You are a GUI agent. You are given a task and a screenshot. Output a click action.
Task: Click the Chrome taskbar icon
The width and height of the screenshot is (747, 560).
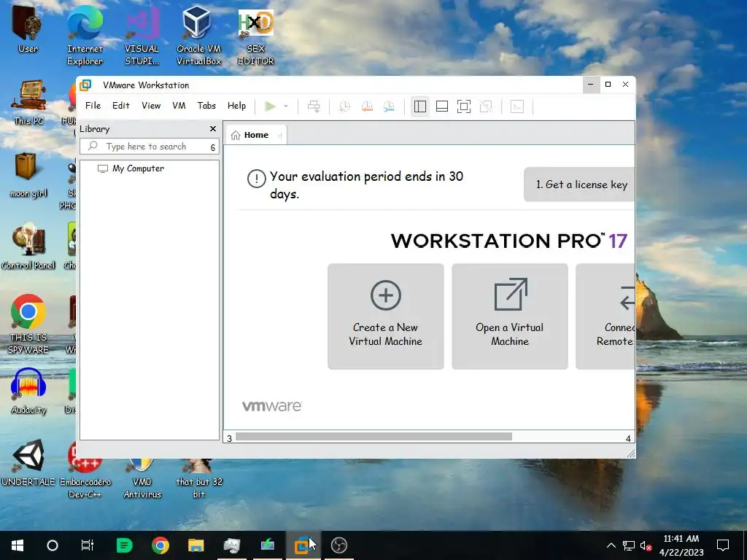tap(160, 545)
